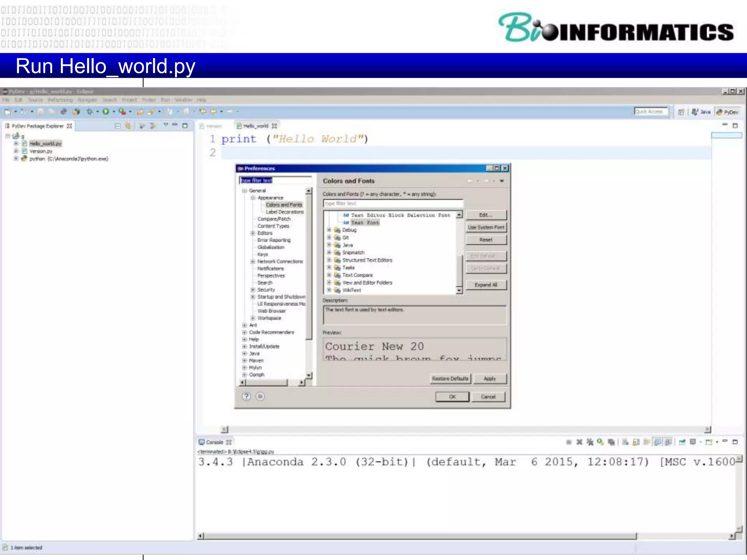Open the Open Console dropdown arrow

tap(717, 442)
